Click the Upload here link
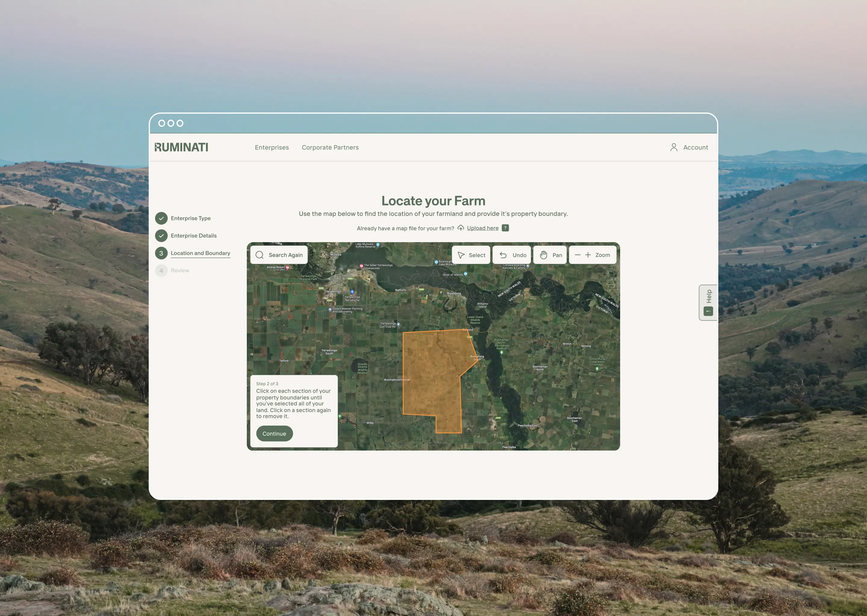The image size is (867, 616). click(x=483, y=228)
